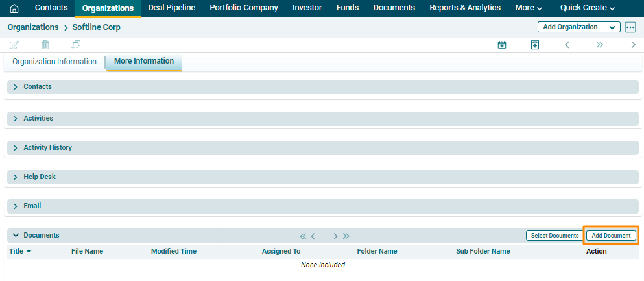Viewport: 644px width, 281px height.
Task: Open the More menu in navigation
Action: coord(528,8)
